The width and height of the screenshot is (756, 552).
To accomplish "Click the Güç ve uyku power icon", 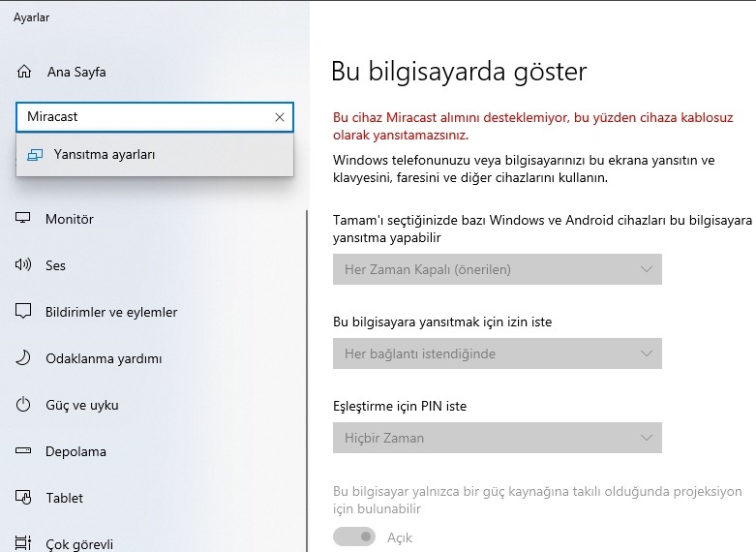I will click(x=23, y=405).
